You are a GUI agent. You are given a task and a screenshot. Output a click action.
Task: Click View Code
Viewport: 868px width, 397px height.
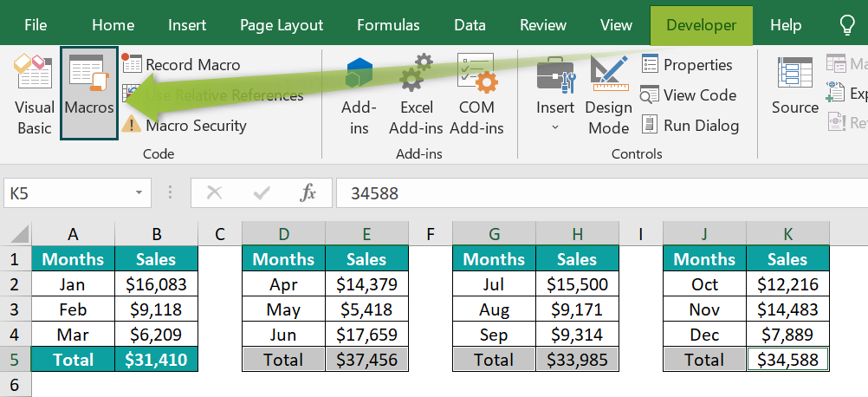[x=689, y=95]
